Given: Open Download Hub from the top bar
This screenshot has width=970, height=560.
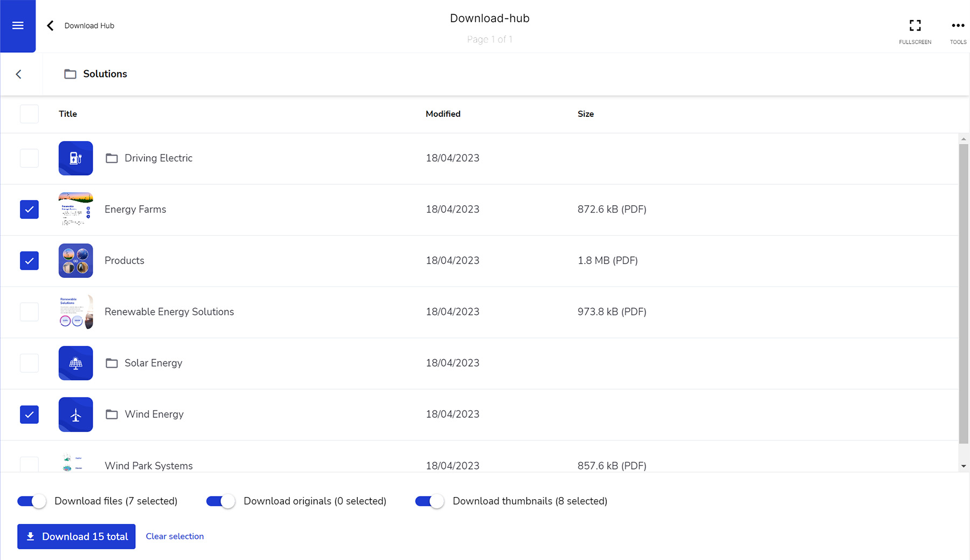Looking at the screenshot, I should coord(89,25).
